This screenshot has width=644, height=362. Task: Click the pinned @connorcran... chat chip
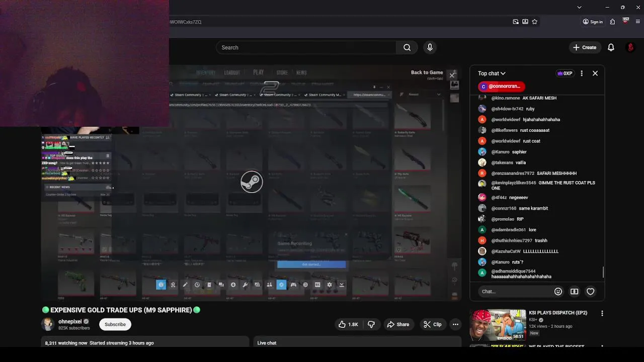(501, 86)
